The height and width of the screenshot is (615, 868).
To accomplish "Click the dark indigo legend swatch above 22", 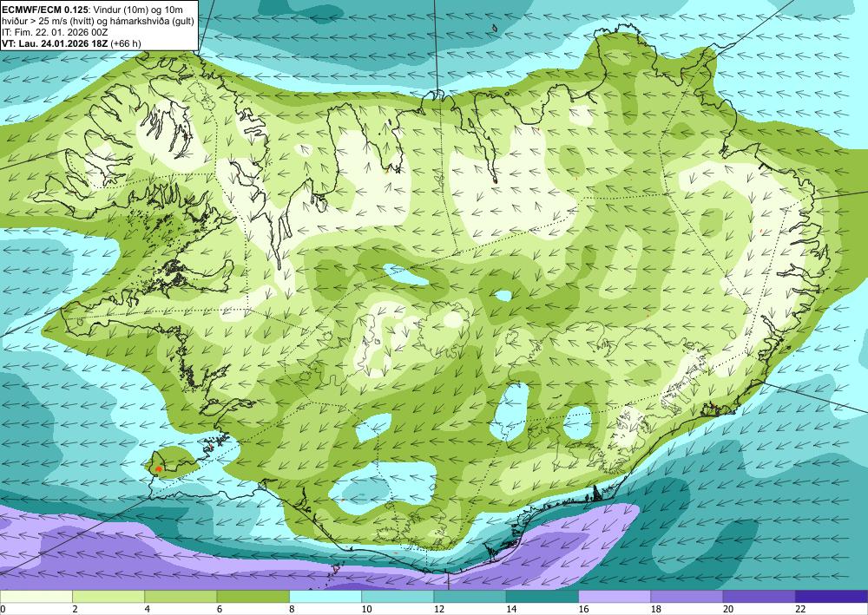I will coord(832,597).
